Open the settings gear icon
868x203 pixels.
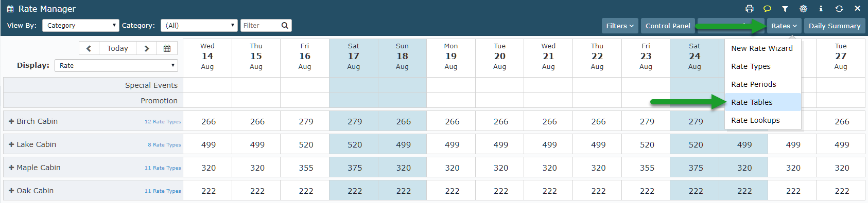(x=803, y=9)
